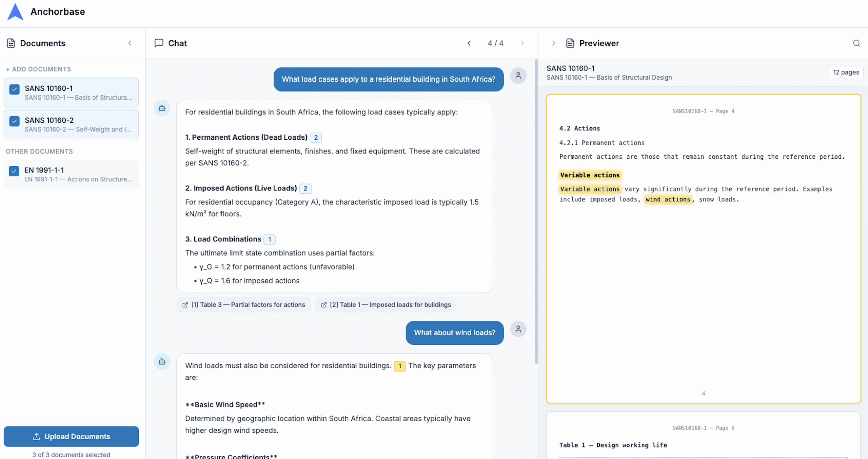Click the Anchorbase logo icon
Screen dimensions: 868x459
[x=15, y=12]
